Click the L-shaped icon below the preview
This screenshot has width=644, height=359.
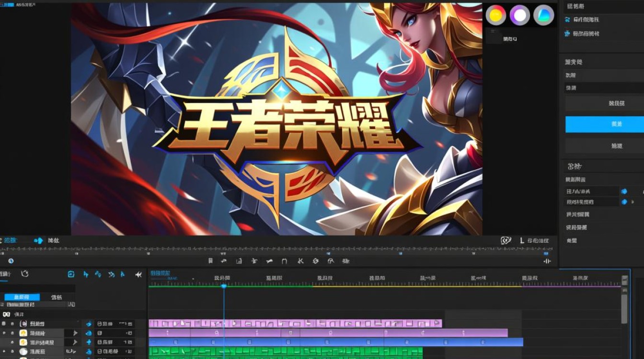(x=522, y=241)
